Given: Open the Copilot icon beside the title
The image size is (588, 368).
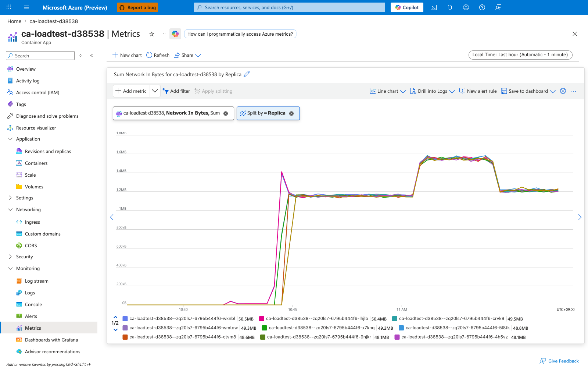Looking at the screenshot, I should [175, 34].
